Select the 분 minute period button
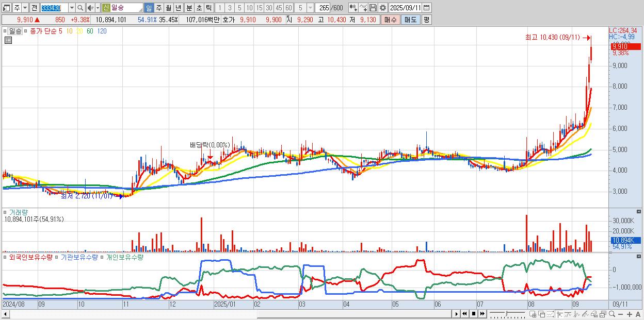Screen dimensions: 644x320 pos(189,8)
